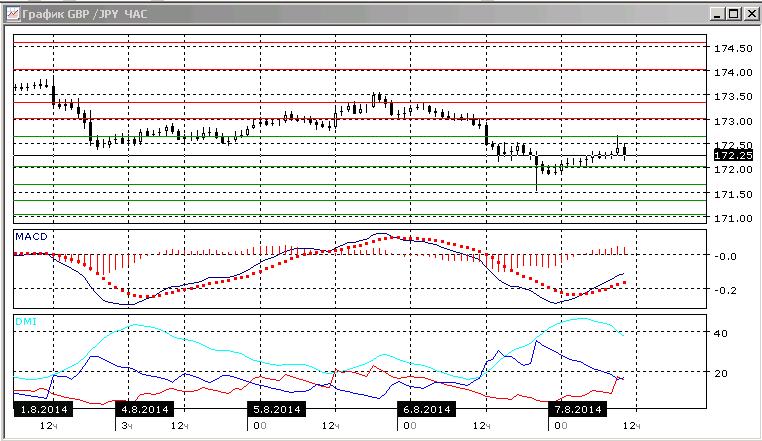
Task: Click the 174.50 price axis label
Action: pyautogui.click(x=733, y=49)
